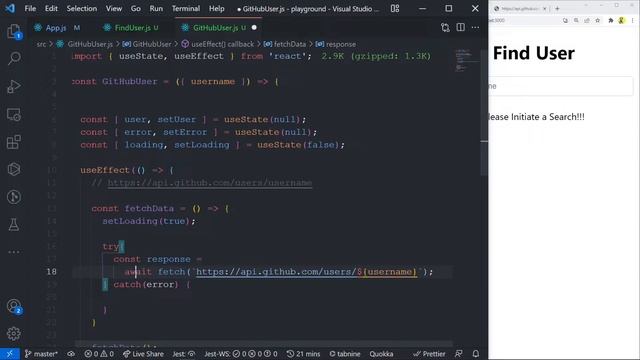Open the Terminal menu
This screenshot has height=360, width=640.
(x=186, y=8)
